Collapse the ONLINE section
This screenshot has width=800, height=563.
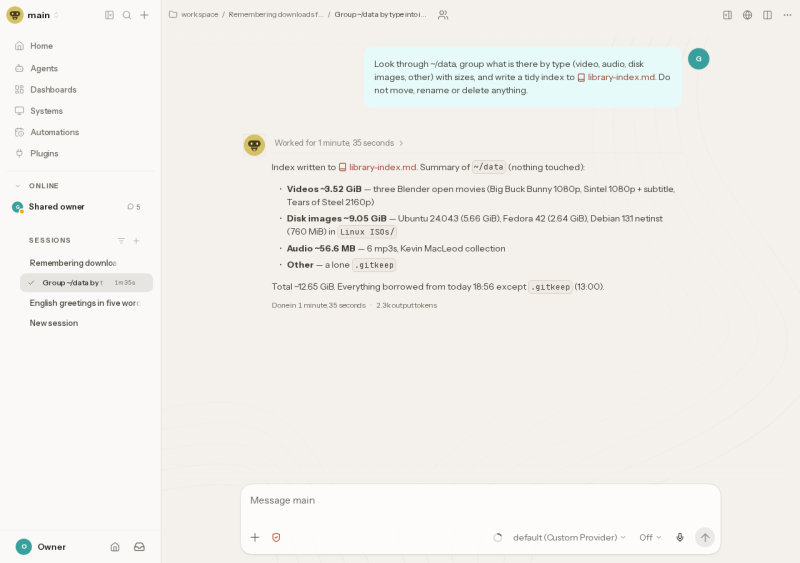tap(18, 186)
